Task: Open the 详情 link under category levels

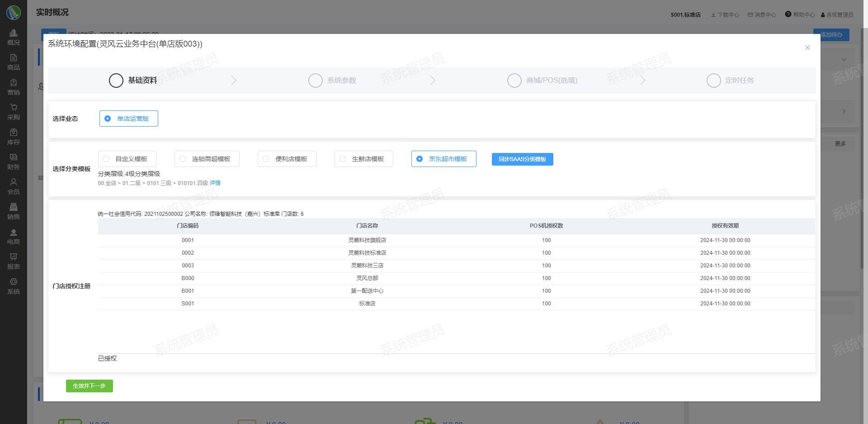Action: click(x=215, y=183)
